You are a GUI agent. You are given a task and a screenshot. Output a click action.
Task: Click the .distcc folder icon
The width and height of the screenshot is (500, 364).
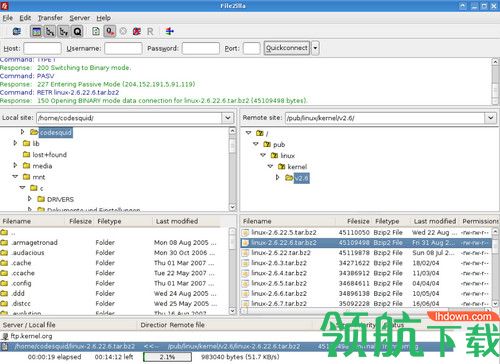point(4,303)
